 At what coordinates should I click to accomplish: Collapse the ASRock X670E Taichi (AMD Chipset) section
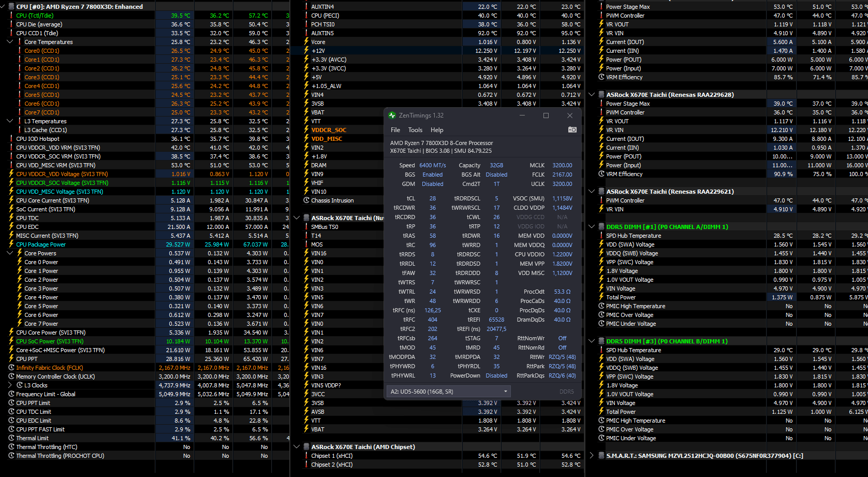tap(297, 447)
